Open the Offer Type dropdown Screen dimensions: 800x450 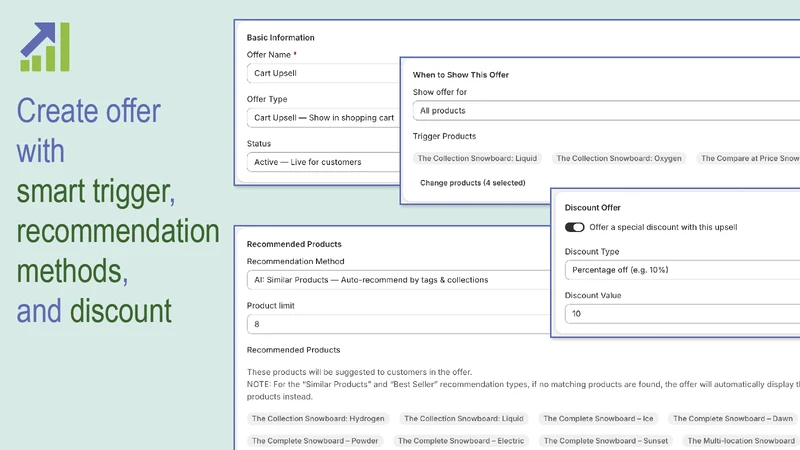323,118
